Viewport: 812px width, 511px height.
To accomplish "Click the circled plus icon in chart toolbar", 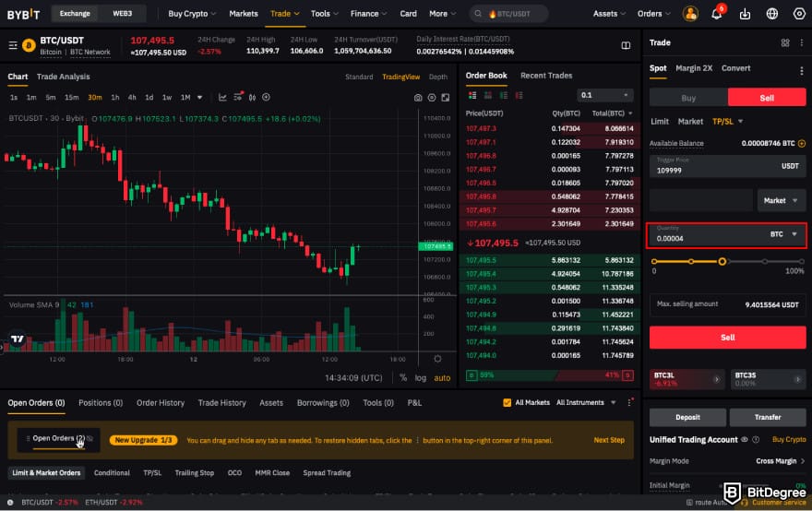I will [x=266, y=97].
